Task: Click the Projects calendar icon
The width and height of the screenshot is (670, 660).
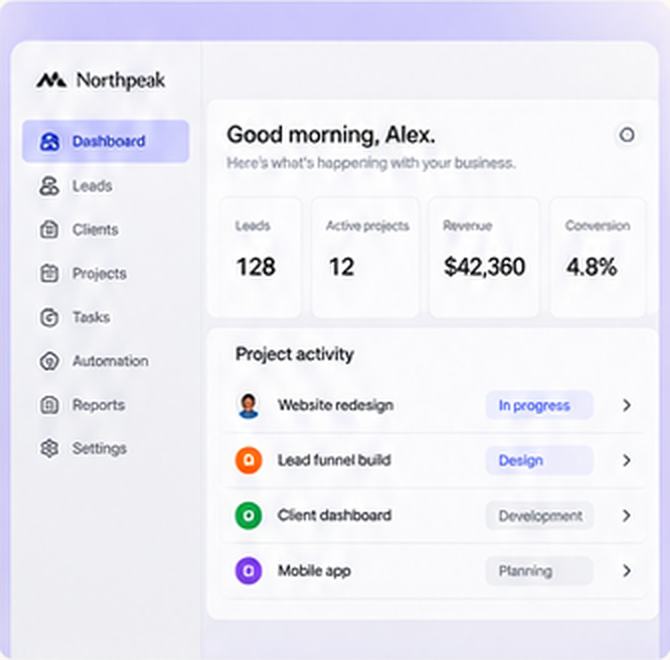Action: 49,273
